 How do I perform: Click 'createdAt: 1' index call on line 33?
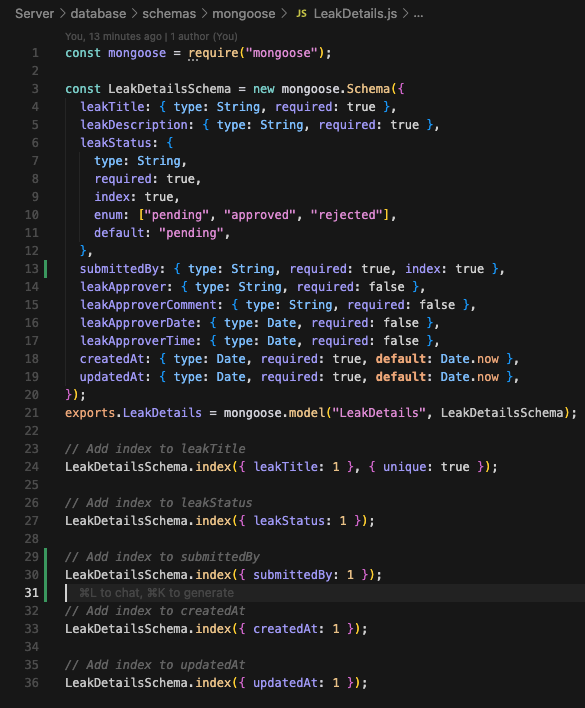point(296,629)
